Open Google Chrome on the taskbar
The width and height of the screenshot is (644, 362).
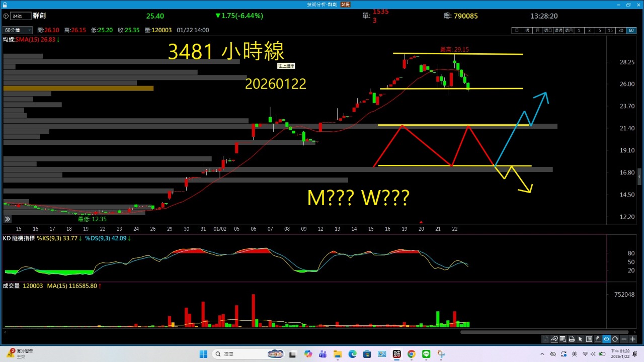click(x=412, y=354)
